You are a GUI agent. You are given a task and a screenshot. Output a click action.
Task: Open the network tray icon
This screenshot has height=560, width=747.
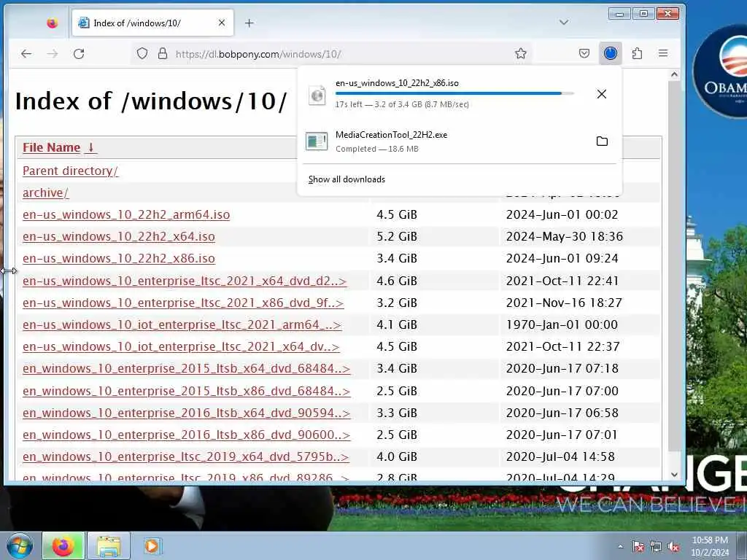pyautogui.click(x=656, y=546)
